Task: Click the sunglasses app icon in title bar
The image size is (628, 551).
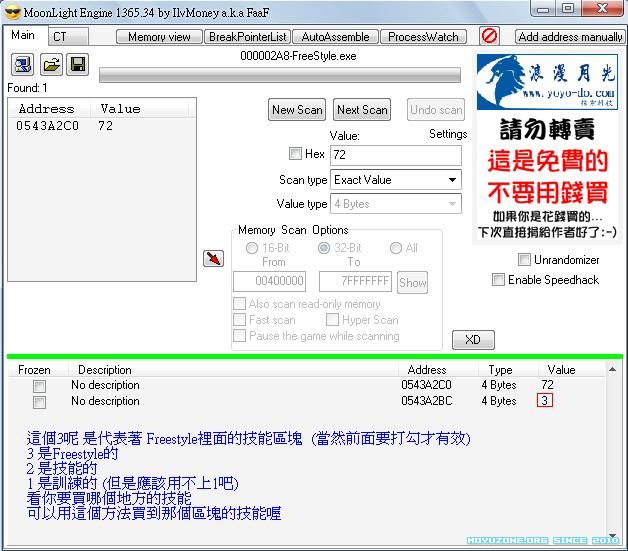Action: 14,9
